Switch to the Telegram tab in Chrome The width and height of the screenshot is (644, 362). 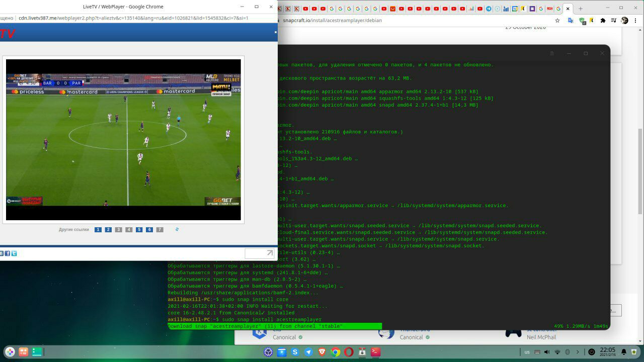coord(489,9)
